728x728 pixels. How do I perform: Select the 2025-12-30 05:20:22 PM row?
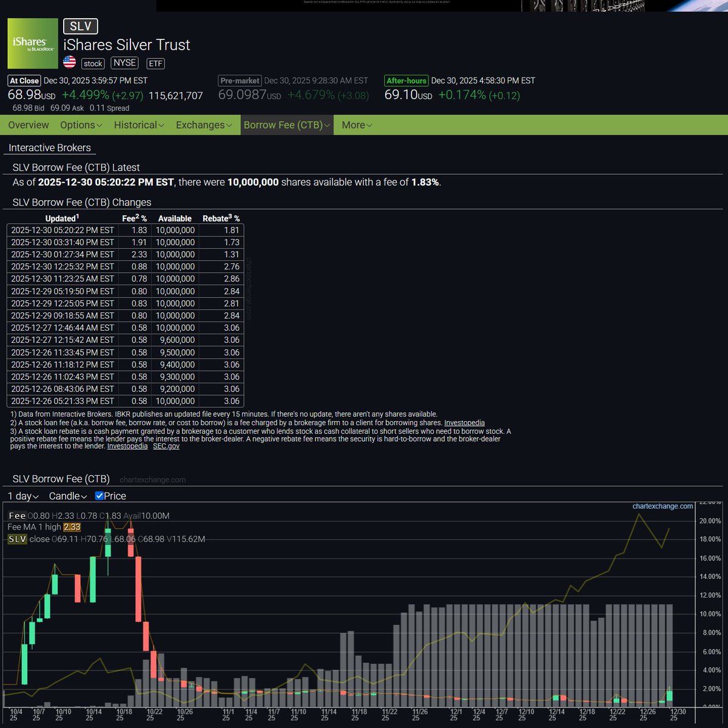(125, 230)
